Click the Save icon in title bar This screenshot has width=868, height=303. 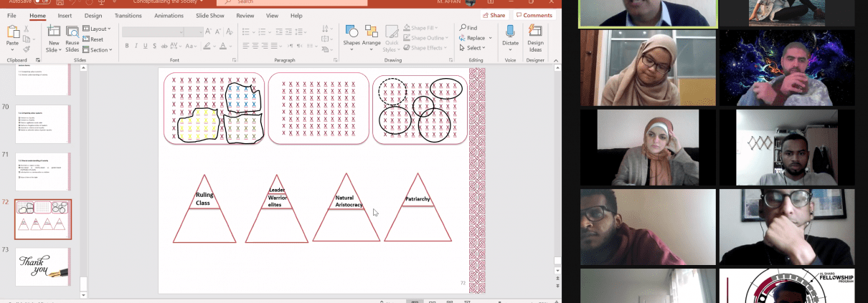click(60, 2)
